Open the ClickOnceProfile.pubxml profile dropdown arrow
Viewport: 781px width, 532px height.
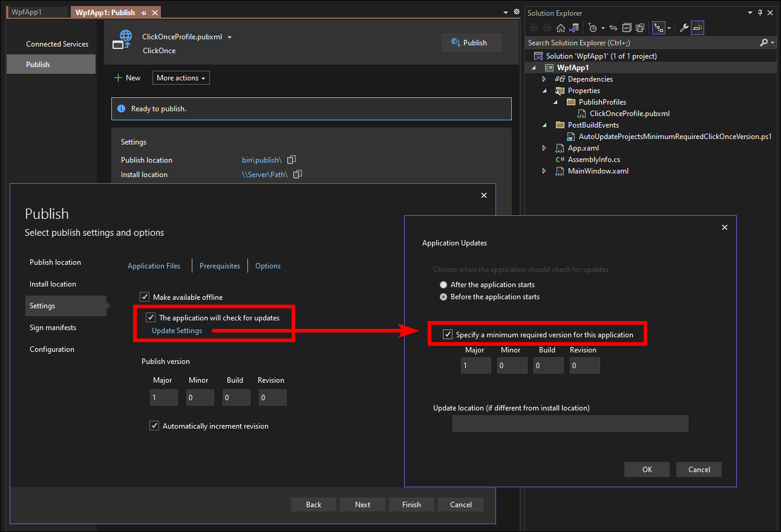[230, 37]
